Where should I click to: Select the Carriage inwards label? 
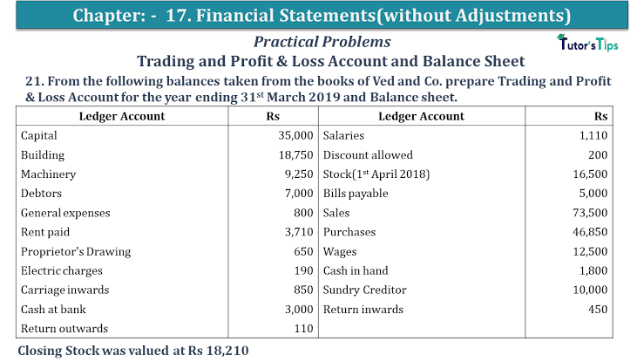click(x=64, y=290)
